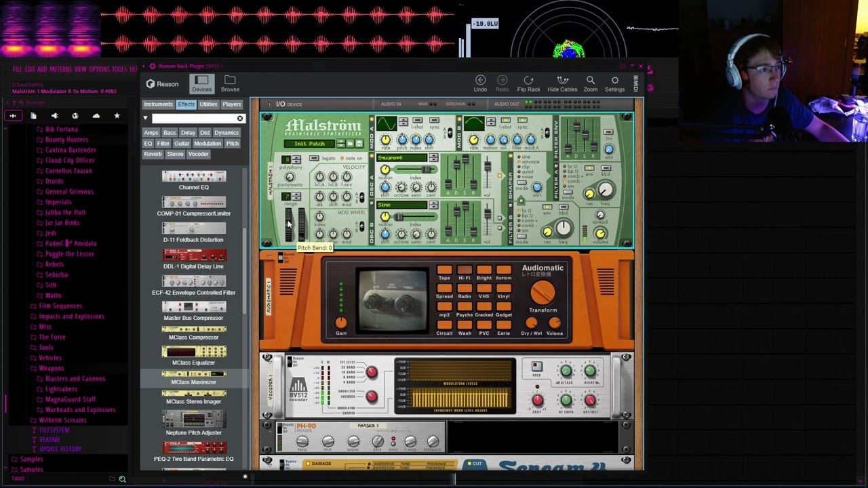Select the speaker plugin tab in FL browser
This screenshot has height=488, width=868.
(x=55, y=116)
